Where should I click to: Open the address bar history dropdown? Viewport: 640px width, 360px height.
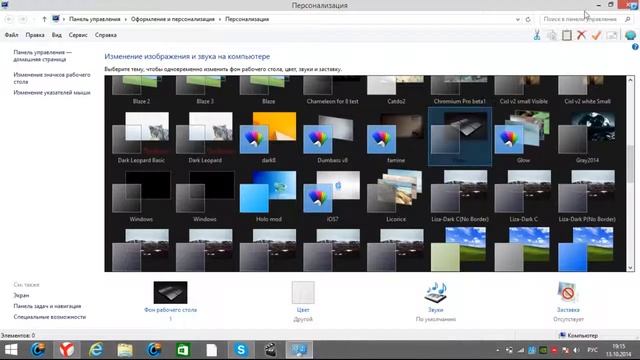(x=518, y=19)
